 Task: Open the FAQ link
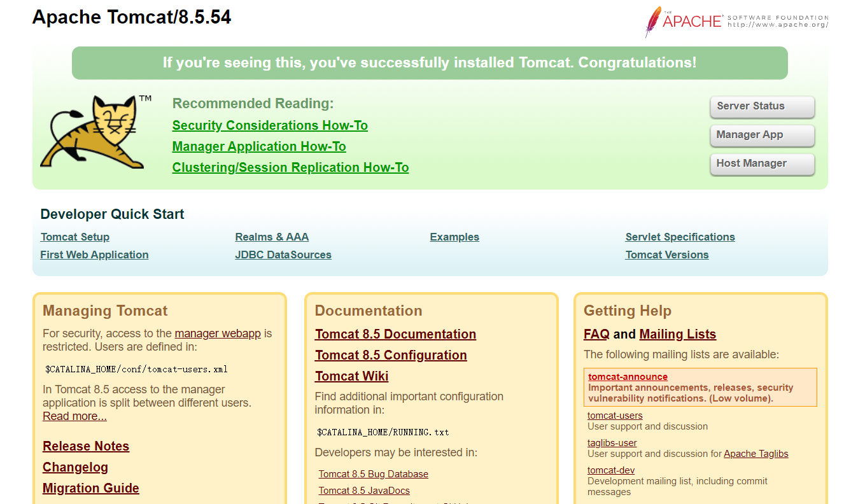(x=596, y=334)
